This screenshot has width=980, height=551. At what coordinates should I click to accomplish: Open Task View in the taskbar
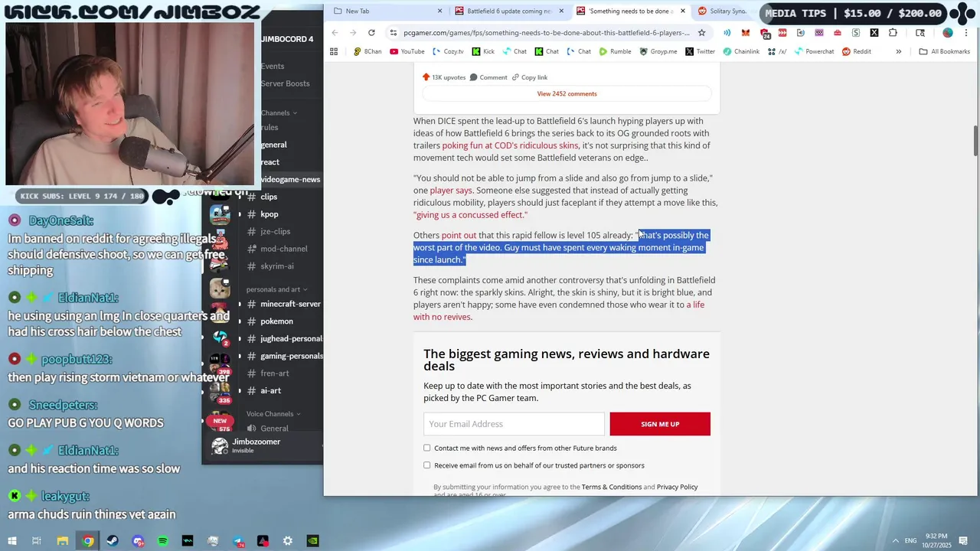[x=37, y=541]
